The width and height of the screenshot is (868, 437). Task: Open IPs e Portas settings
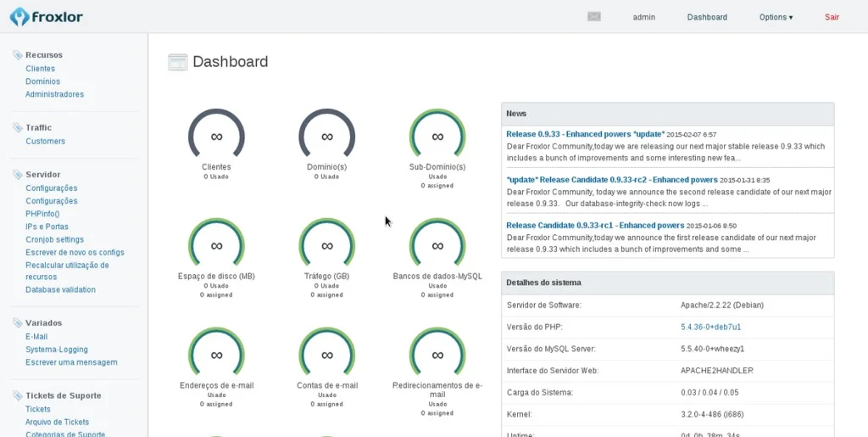point(47,227)
